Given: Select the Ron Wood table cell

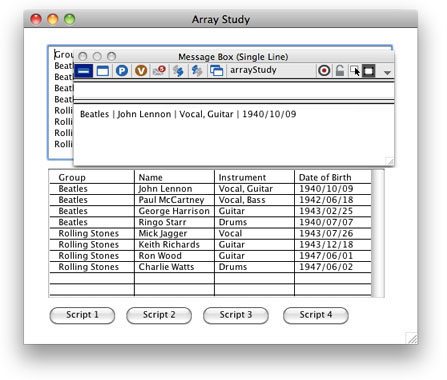Looking at the screenshot, I should tap(174, 256).
